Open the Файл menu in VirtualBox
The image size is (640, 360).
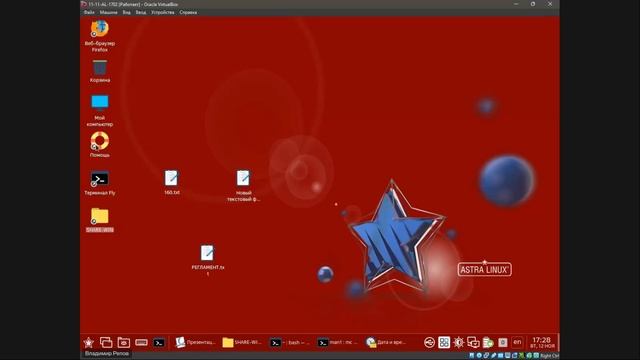(x=89, y=12)
